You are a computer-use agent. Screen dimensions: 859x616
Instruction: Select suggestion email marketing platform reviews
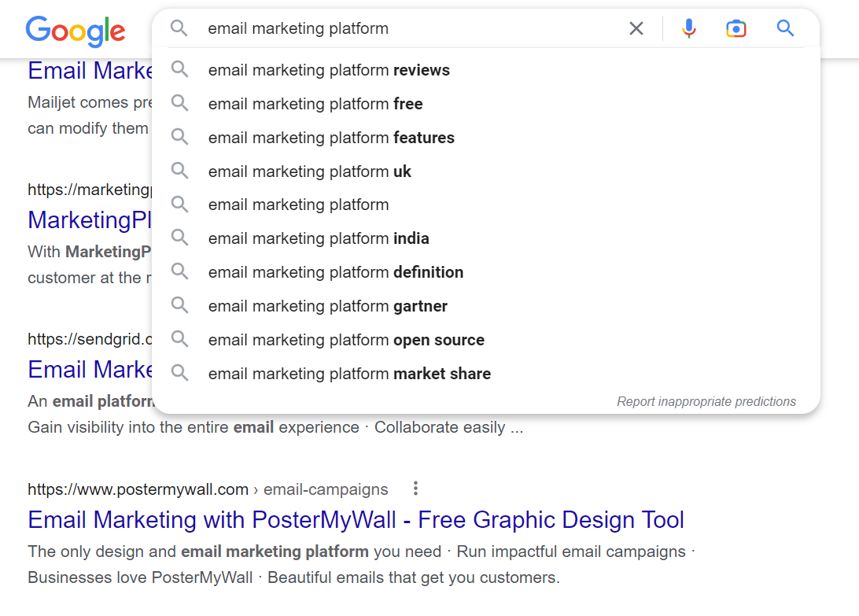329,69
